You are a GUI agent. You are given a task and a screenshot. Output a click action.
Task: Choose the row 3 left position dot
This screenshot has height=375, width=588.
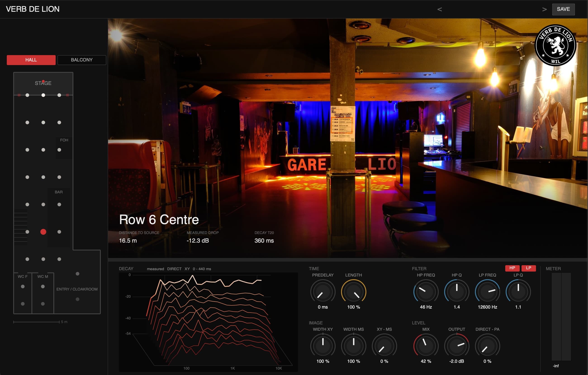pyautogui.click(x=27, y=150)
